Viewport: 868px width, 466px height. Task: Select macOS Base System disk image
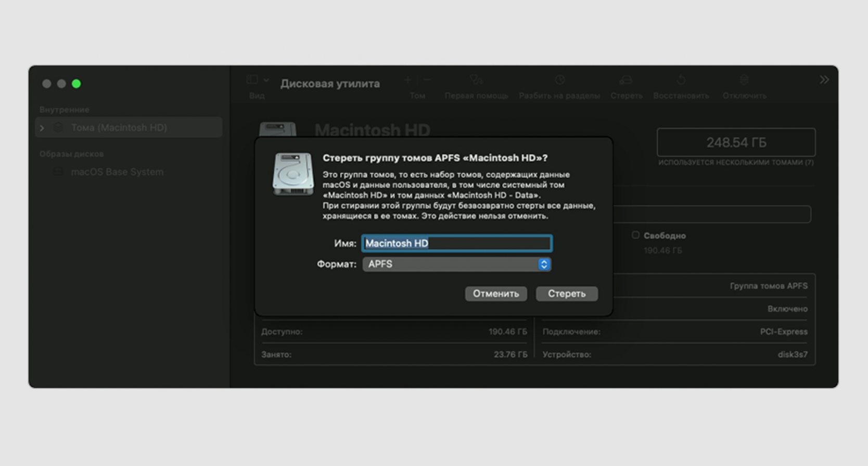point(117,172)
